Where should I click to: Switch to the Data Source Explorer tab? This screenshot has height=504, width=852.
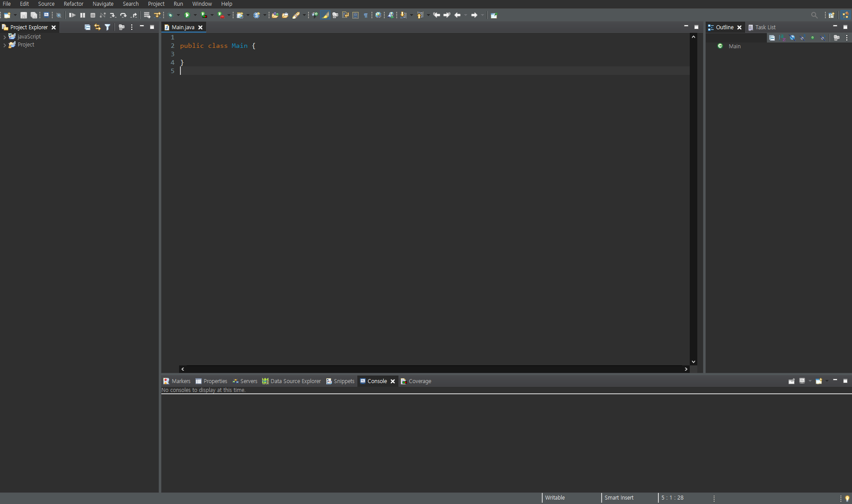(291, 381)
